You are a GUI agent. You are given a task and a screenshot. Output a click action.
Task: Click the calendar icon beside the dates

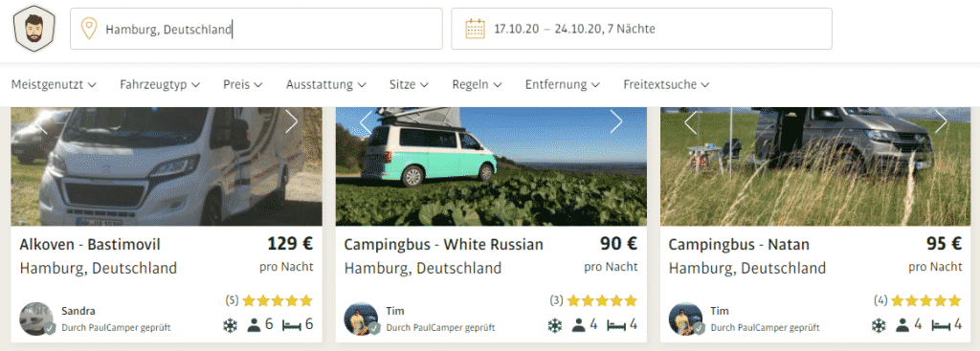point(475,29)
